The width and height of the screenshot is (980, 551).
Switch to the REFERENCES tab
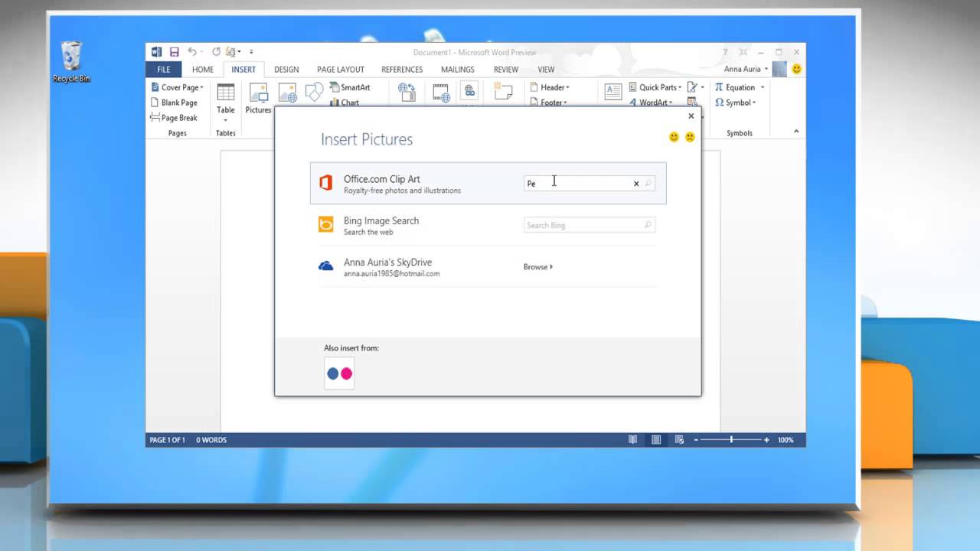[402, 69]
